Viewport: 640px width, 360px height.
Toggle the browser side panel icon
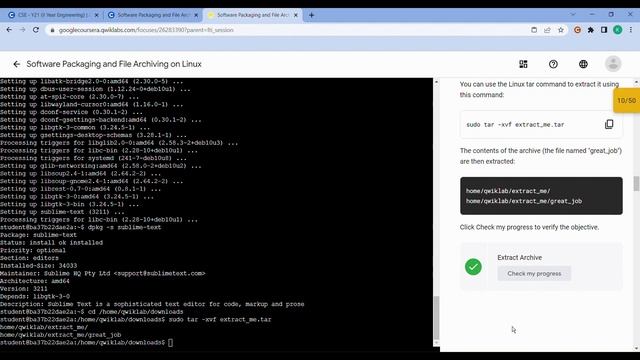click(604, 30)
